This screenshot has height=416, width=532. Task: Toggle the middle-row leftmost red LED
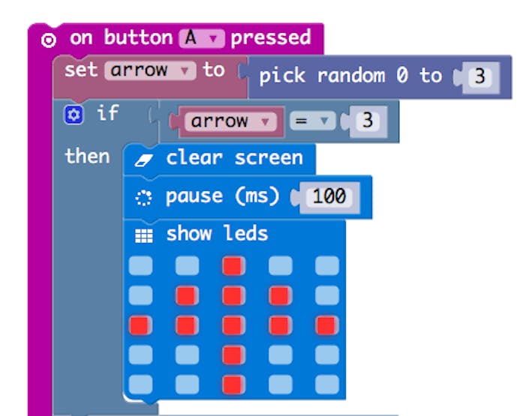pyautogui.click(x=140, y=325)
